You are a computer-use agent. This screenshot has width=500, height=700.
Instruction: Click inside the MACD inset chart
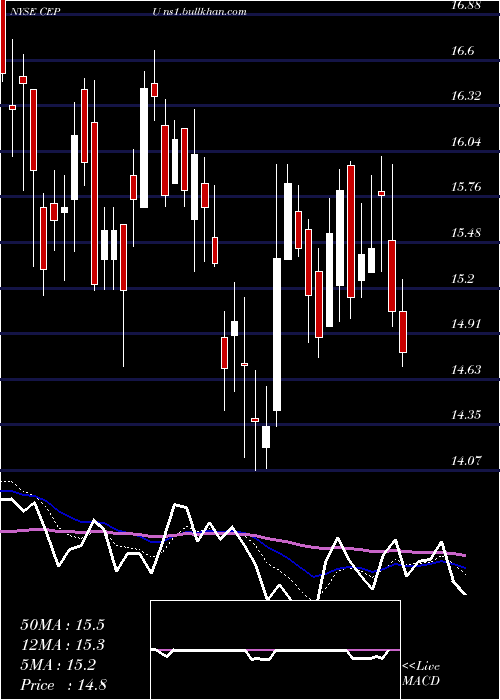[275, 650]
